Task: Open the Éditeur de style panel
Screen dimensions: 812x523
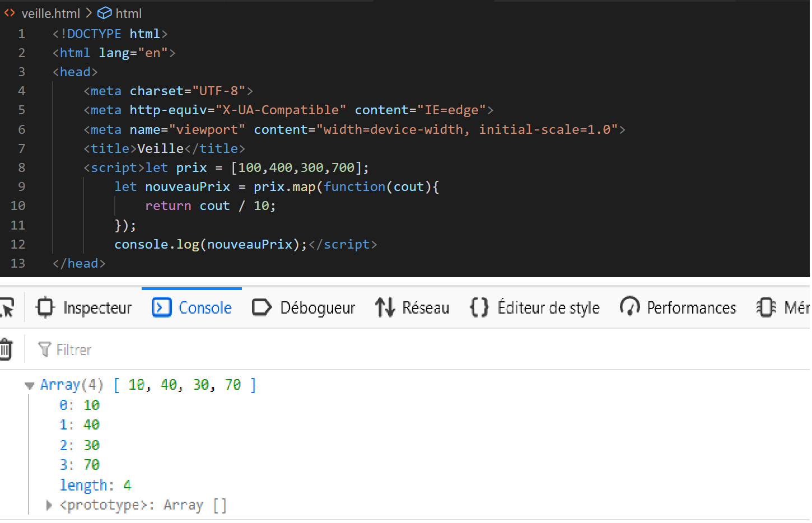Action: [x=548, y=307]
